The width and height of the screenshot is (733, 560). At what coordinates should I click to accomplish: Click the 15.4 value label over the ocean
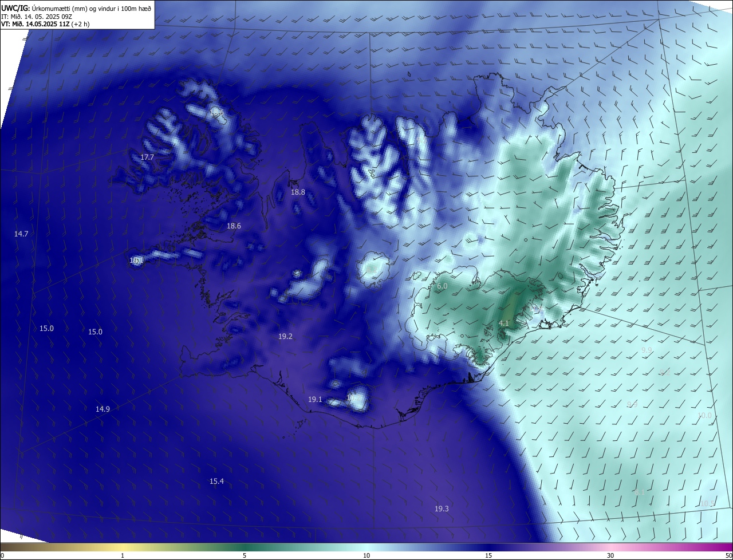[216, 482]
